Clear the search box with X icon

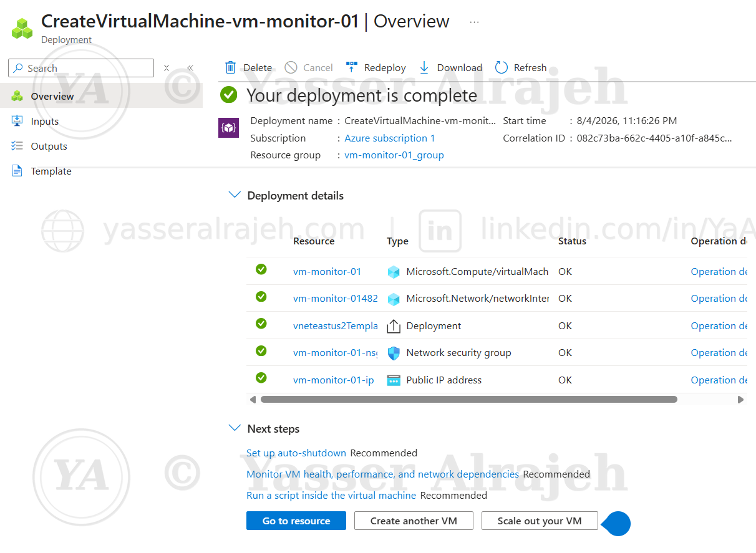(167, 68)
